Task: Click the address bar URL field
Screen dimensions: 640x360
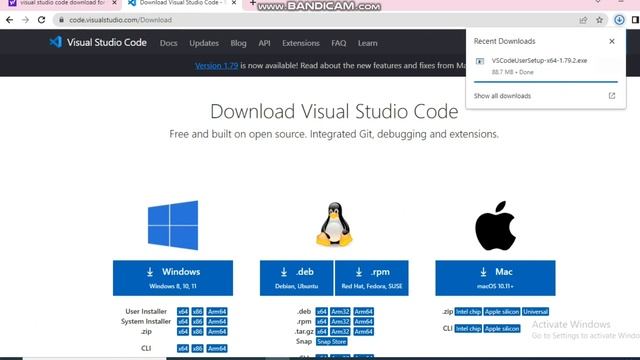Action: (318, 20)
